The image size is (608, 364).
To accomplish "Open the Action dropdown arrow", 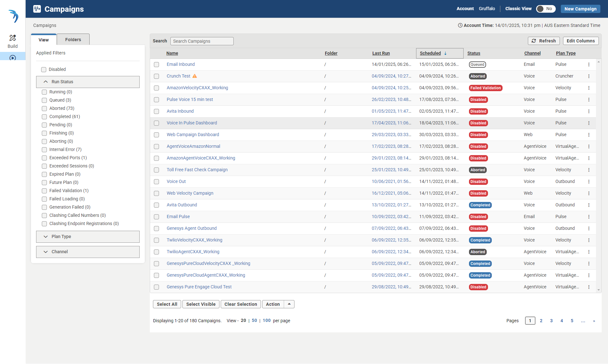I will [x=289, y=304].
